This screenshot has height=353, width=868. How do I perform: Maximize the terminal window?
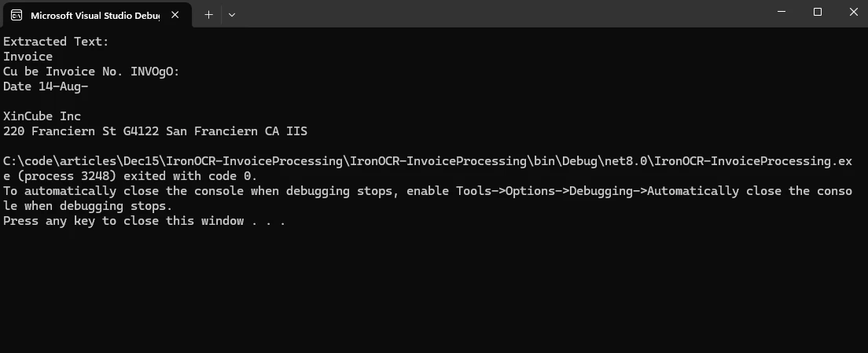(x=817, y=12)
